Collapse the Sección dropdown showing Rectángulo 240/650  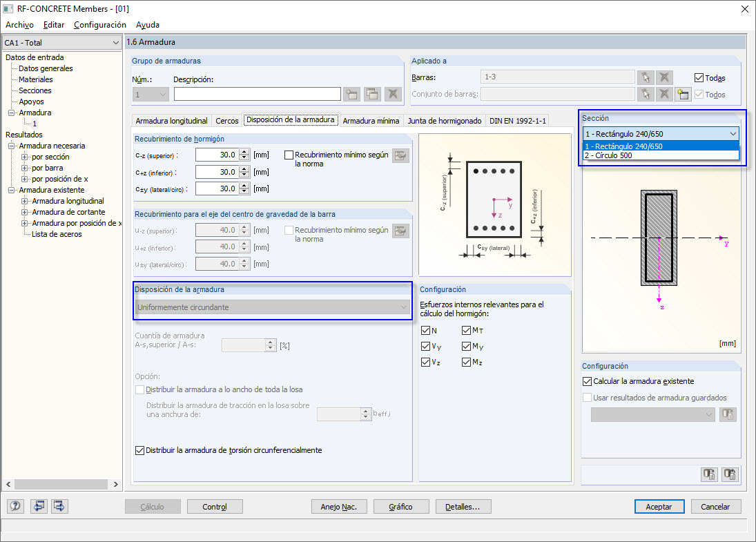(x=733, y=133)
